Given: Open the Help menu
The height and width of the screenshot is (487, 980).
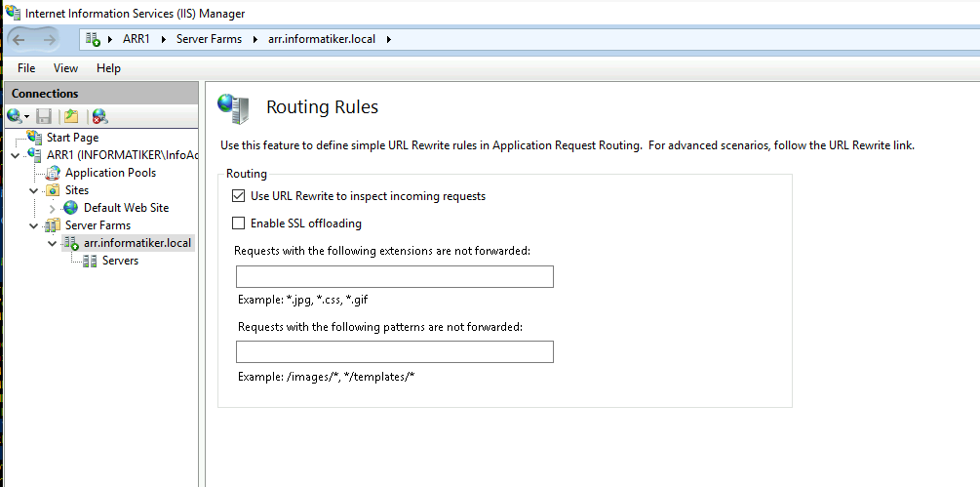Looking at the screenshot, I should tap(109, 68).
